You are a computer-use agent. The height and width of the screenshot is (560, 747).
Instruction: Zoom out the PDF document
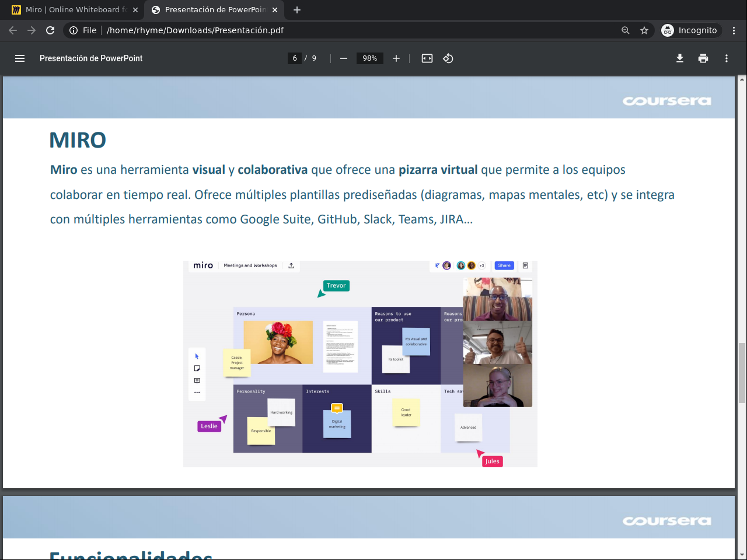click(344, 58)
